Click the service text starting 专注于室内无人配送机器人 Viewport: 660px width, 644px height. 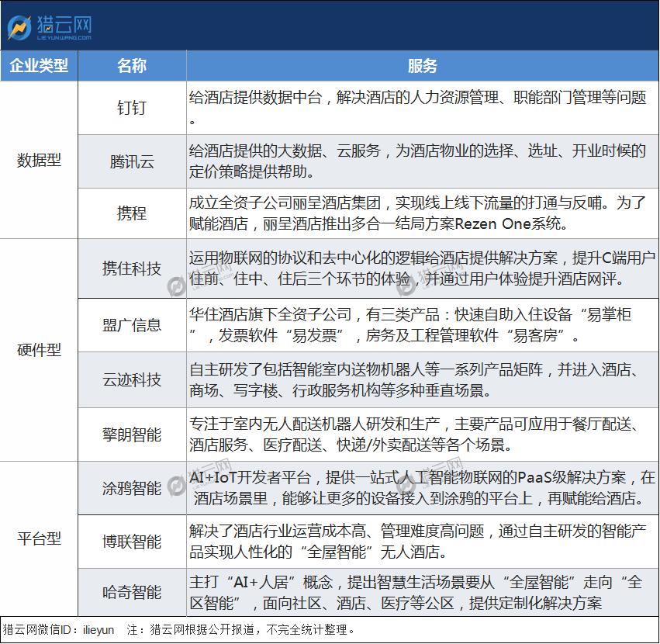point(414,435)
